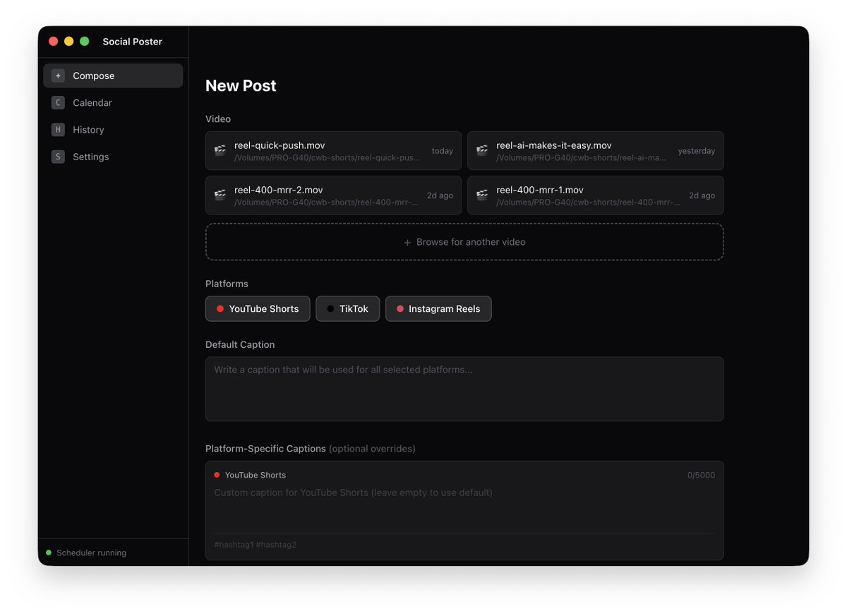Toggle the TikTok platform

pos(348,308)
